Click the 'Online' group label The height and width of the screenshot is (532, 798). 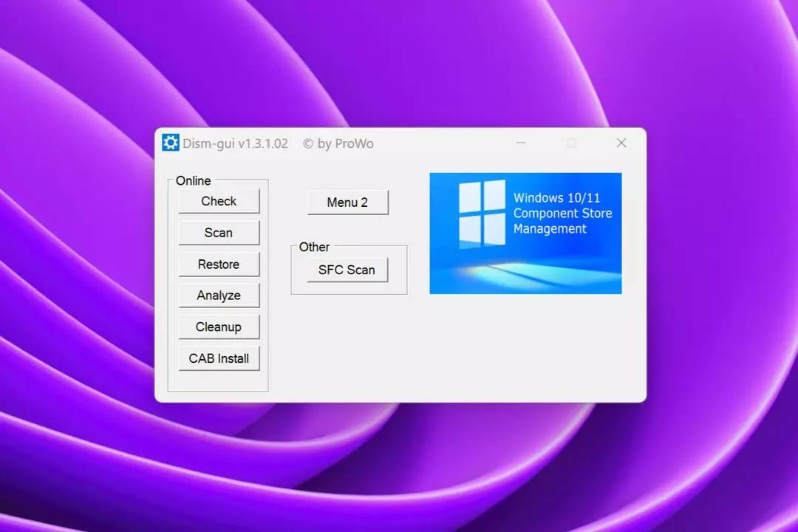click(193, 181)
